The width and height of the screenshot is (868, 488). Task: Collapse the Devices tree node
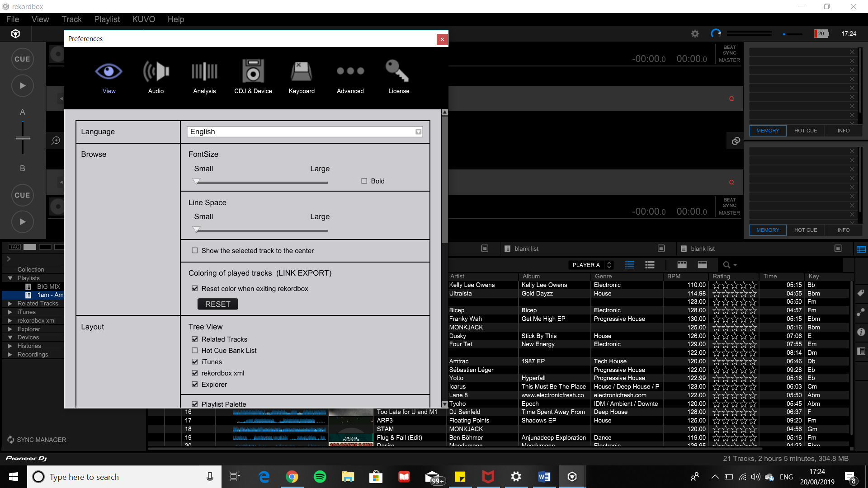pos(10,338)
